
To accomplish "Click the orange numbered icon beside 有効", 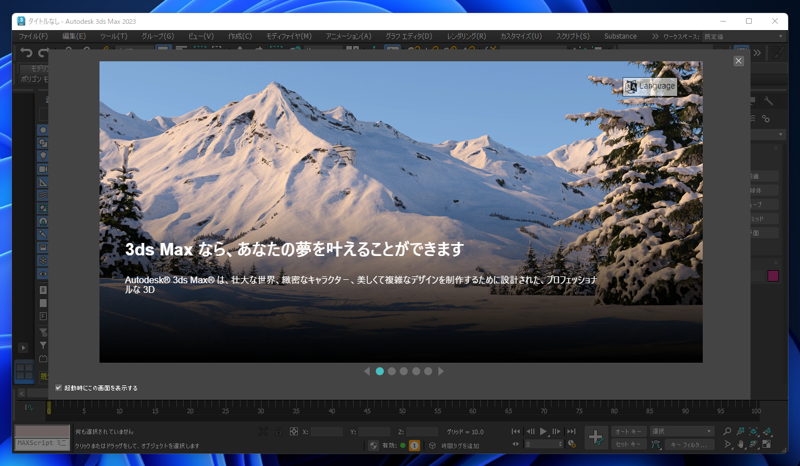I will click(x=414, y=446).
